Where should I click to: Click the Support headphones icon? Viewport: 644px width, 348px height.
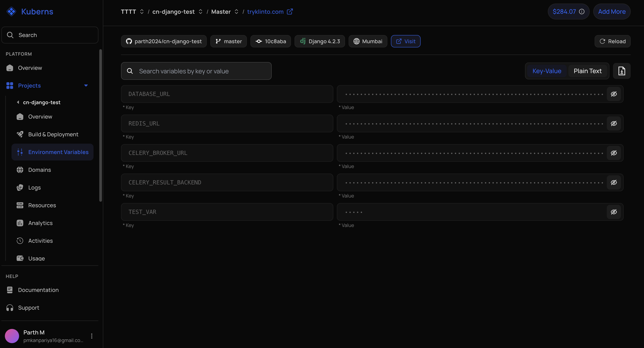[10, 308]
